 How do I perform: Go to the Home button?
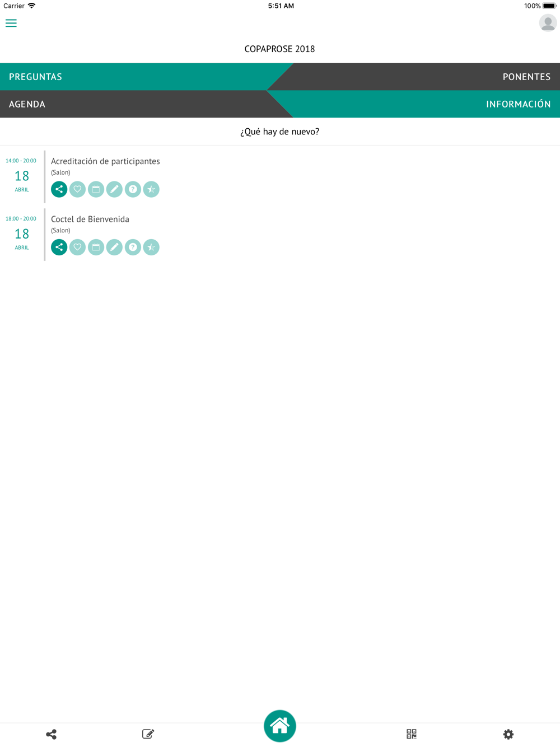pyautogui.click(x=280, y=726)
